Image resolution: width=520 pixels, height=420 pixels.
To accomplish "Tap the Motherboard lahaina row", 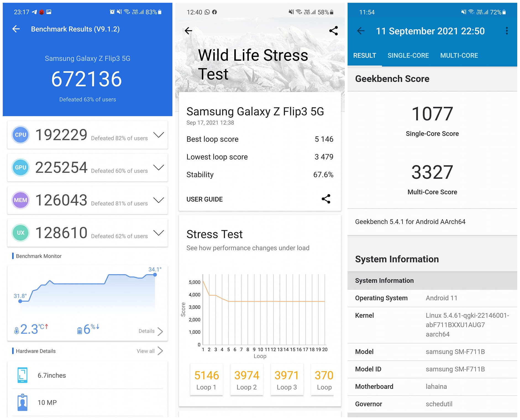I will pyautogui.click(x=432, y=387).
